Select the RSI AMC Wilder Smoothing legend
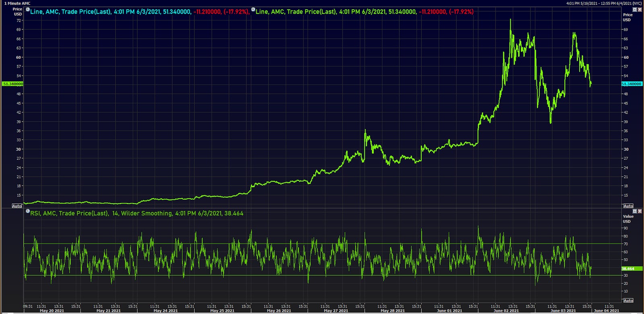The height and width of the screenshot is (314, 644). pyautogui.click(x=137, y=213)
